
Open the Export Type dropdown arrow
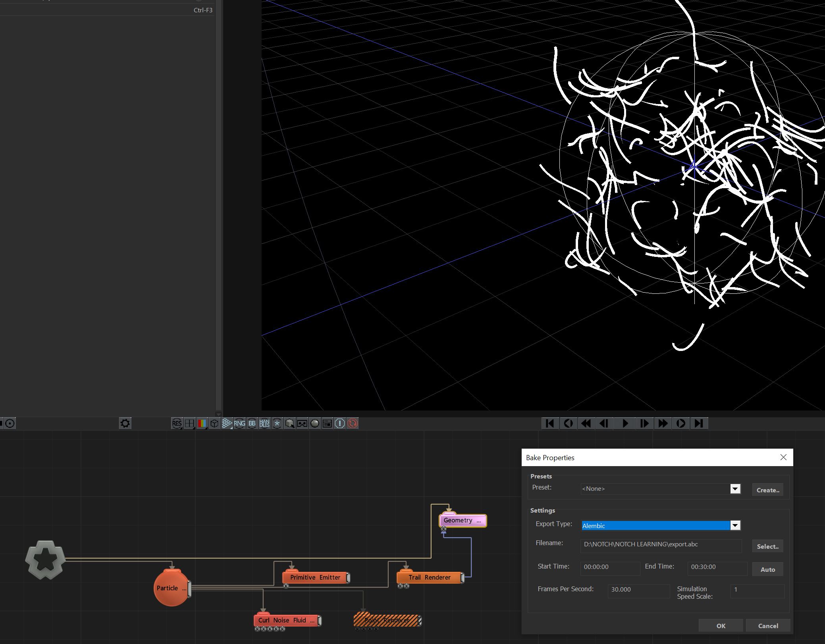(735, 525)
